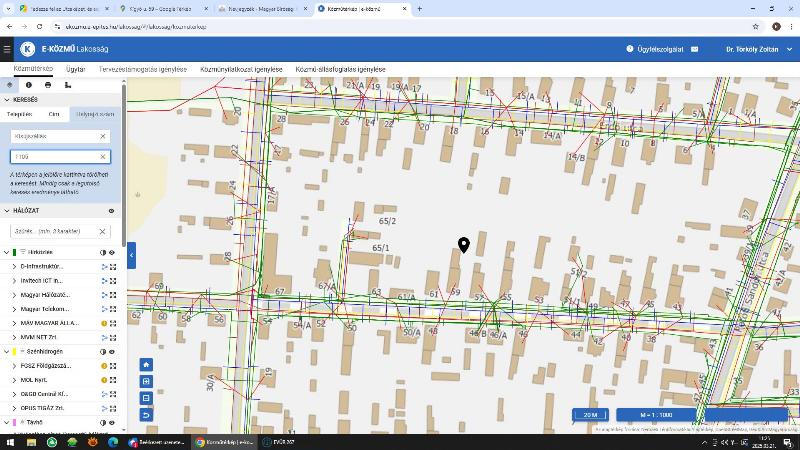Select the layers tab in side panel

tap(9, 85)
